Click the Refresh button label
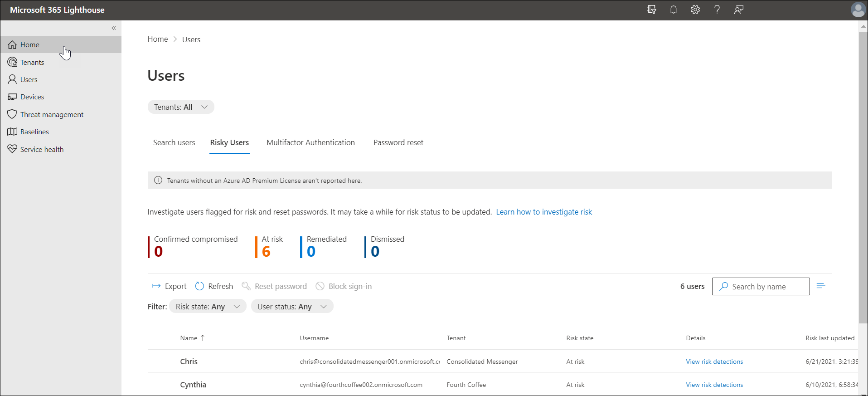The height and width of the screenshot is (396, 868). coord(221,286)
